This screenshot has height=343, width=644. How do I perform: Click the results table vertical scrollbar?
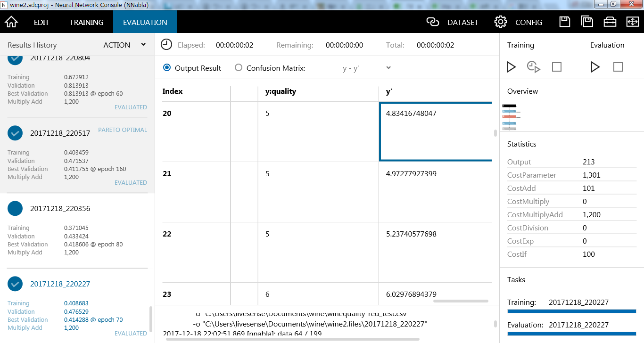tap(495, 133)
